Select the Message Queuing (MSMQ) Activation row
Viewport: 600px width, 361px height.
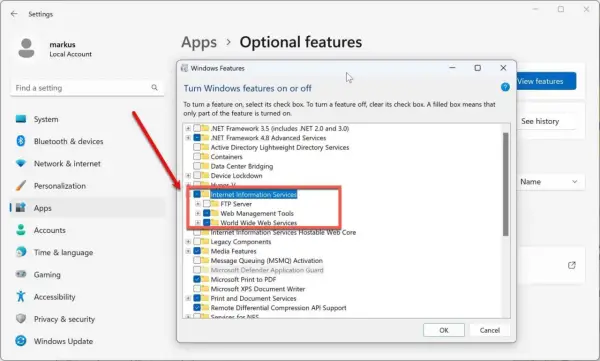(267, 261)
